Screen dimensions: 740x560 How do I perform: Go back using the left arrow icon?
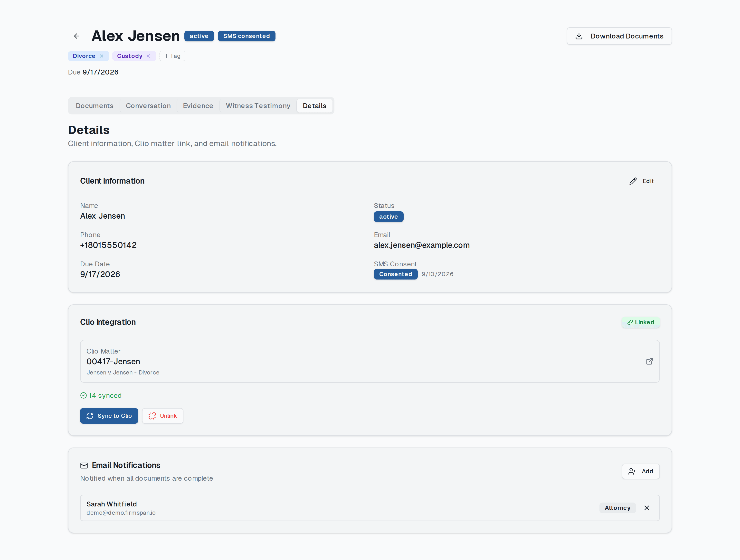(x=77, y=36)
